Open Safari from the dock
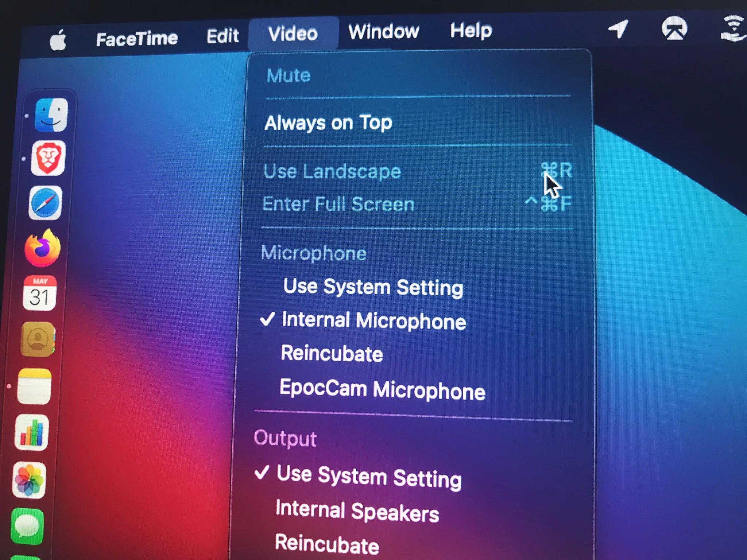 coord(46,200)
